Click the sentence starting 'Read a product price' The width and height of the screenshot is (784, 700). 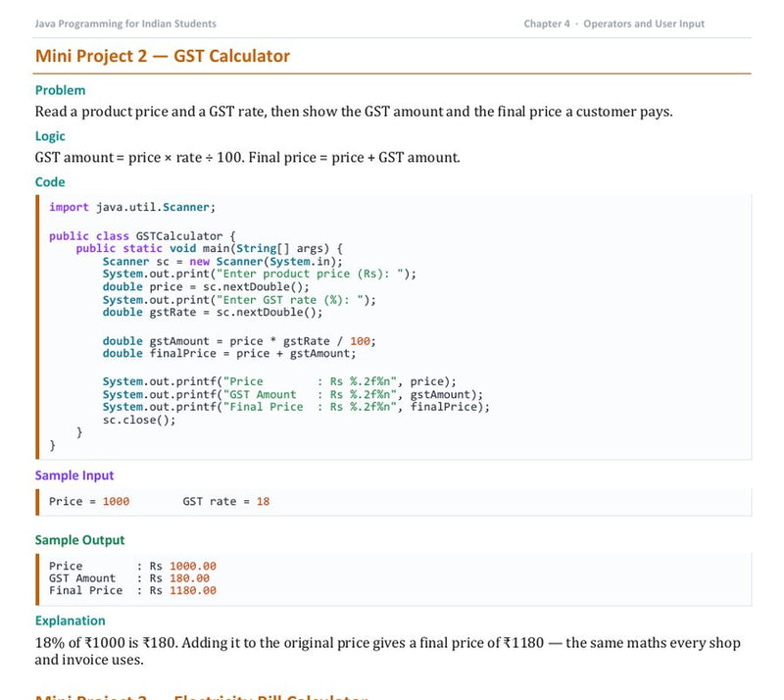coord(354,112)
